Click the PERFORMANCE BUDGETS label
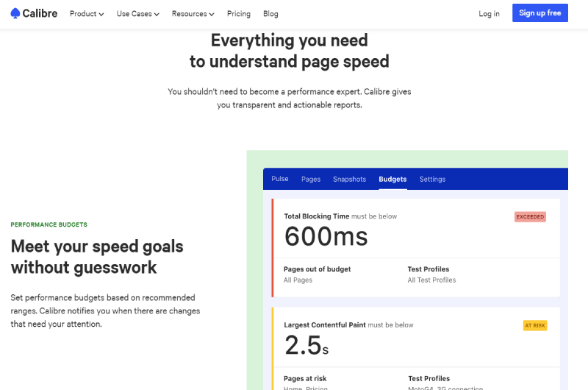Viewport: 588px width, 390px height. tap(49, 224)
